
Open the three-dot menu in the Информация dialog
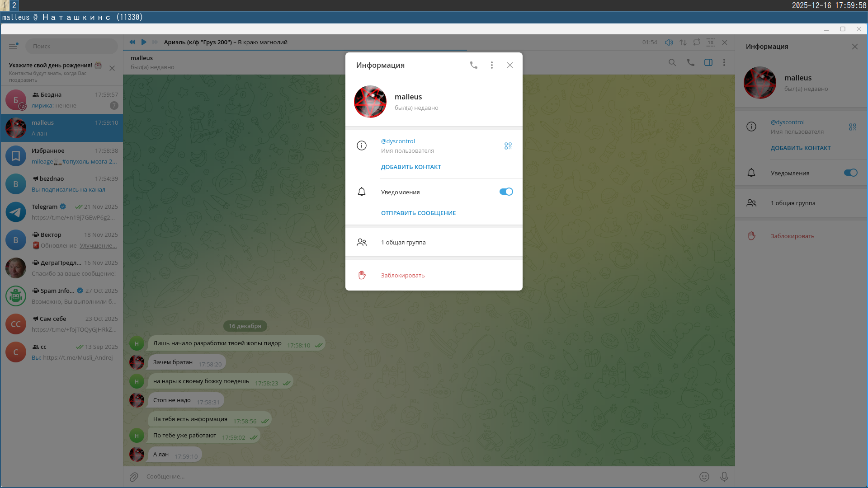[492, 65]
